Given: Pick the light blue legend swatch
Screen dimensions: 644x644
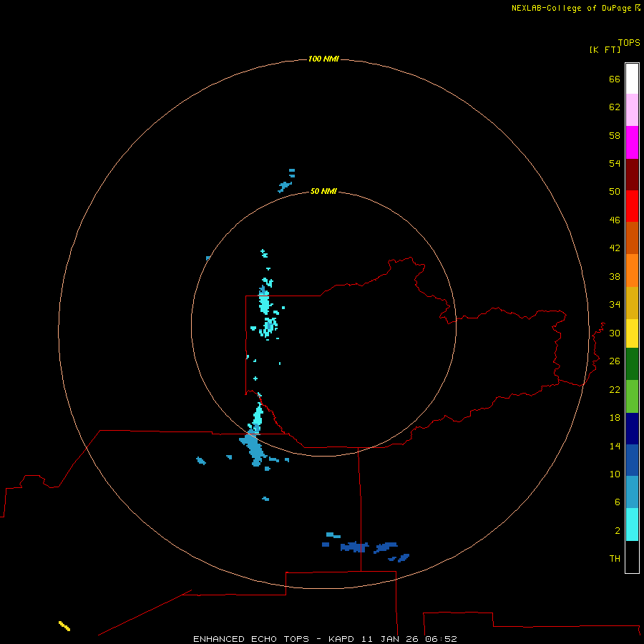Looking at the screenshot, I should (x=632, y=492).
